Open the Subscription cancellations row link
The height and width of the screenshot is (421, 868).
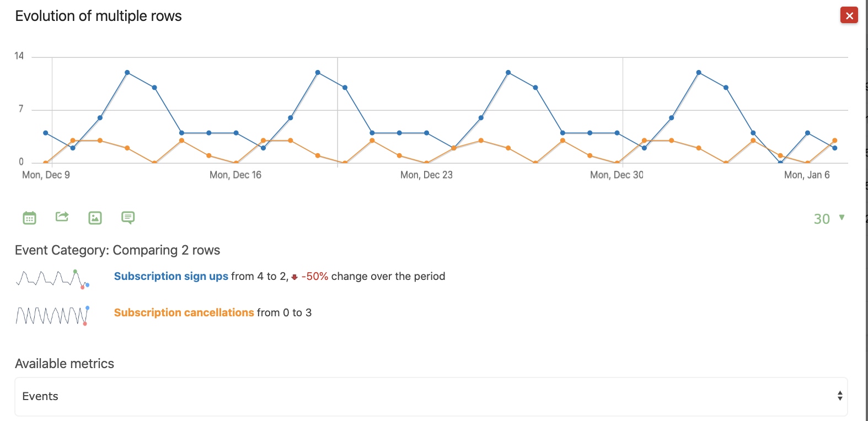[184, 313]
